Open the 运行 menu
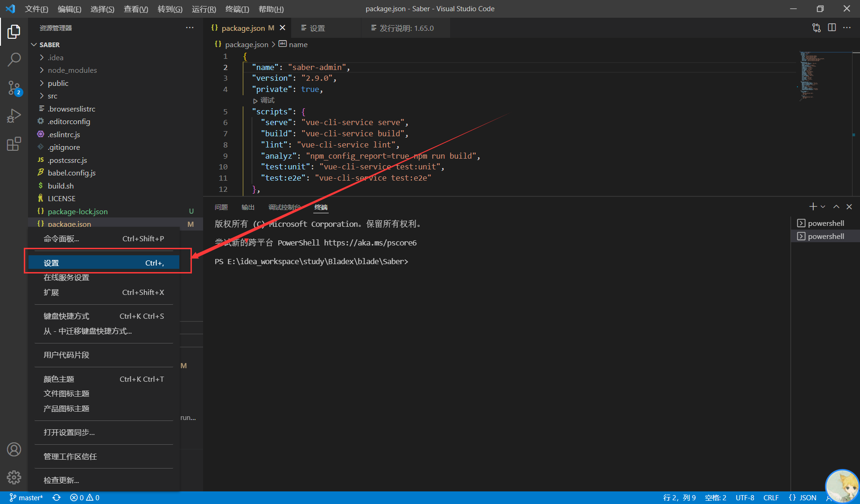Image resolution: width=860 pixels, height=504 pixels. point(204,8)
